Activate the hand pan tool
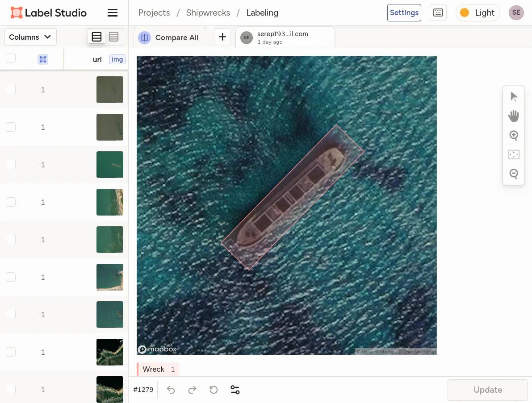532x403 pixels. click(x=514, y=116)
